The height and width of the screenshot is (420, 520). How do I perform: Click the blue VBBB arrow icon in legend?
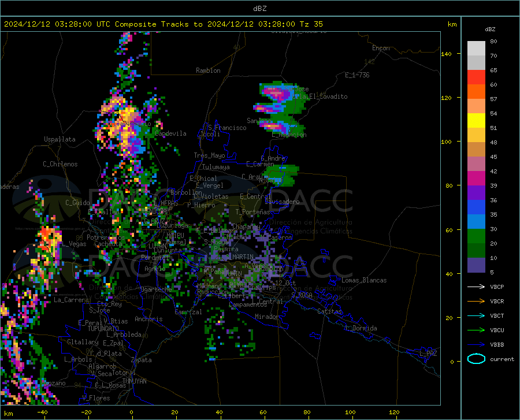pos(476,344)
